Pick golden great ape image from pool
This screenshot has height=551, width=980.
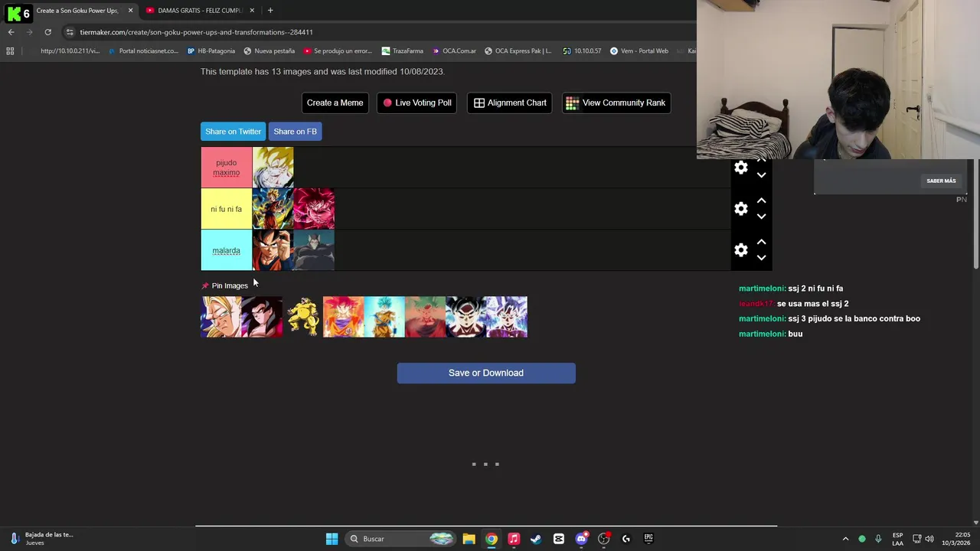pyautogui.click(x=302, y=317)
